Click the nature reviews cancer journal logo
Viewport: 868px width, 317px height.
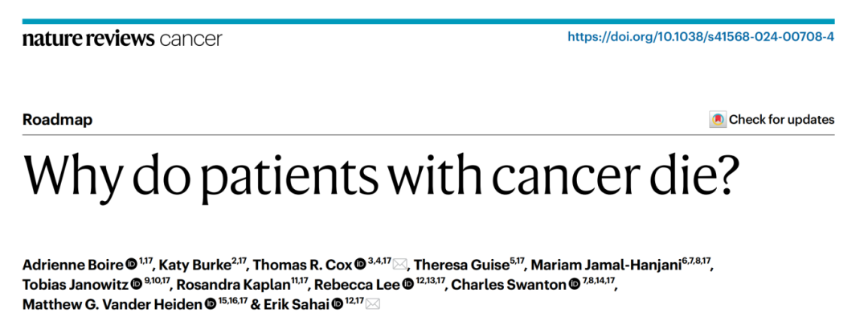point(122,39)
